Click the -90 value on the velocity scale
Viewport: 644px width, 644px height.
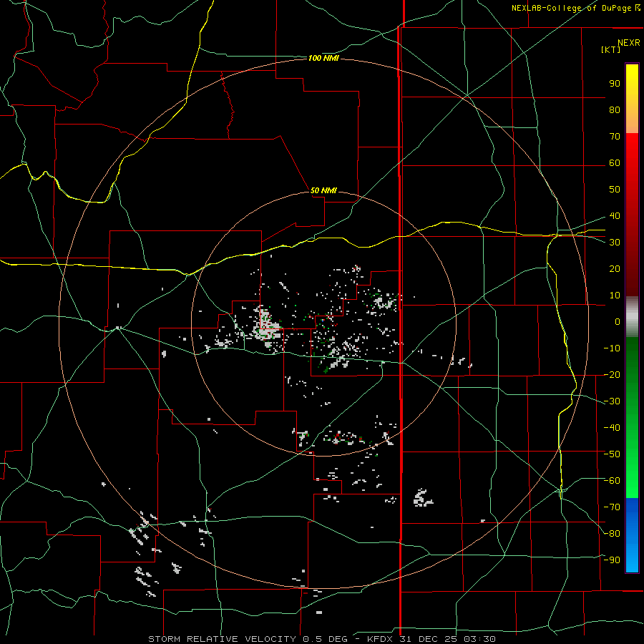tap(612, 560)
